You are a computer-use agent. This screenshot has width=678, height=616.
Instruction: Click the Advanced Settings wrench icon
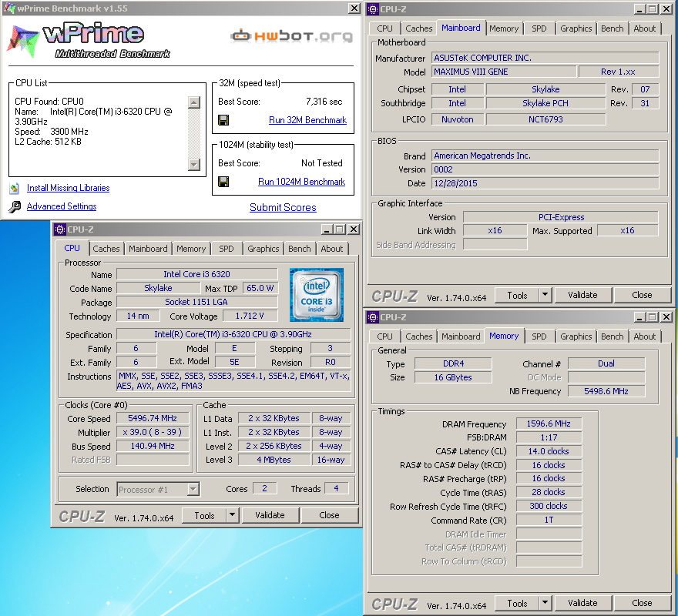(15, 206)
